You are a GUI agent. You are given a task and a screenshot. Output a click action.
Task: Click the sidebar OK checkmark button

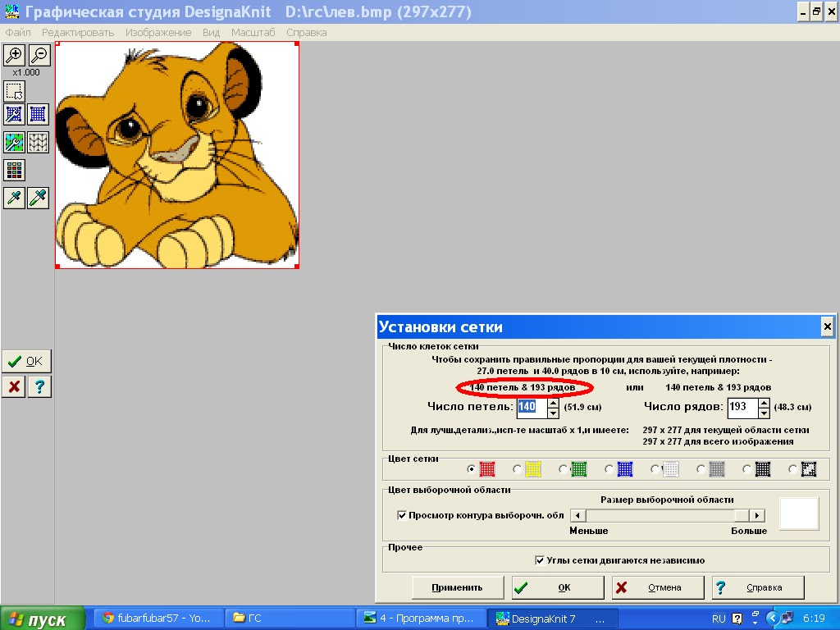click(26, 361)
